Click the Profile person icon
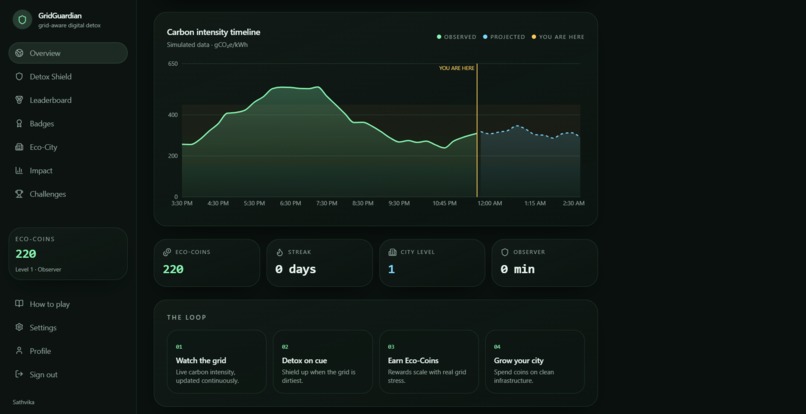806x414 pixels. pos(19,351)
